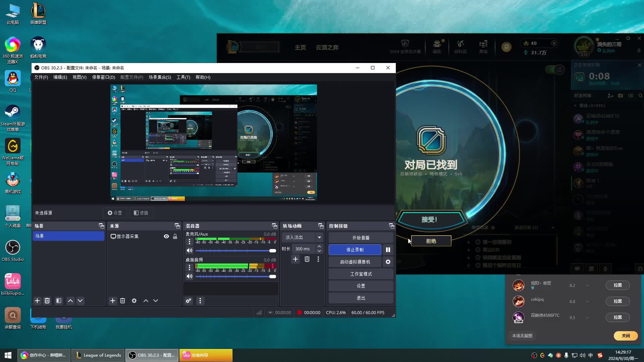Open Desktop Audio channel options menu
Screen dimensions: 644x362
tap(190, 267)
